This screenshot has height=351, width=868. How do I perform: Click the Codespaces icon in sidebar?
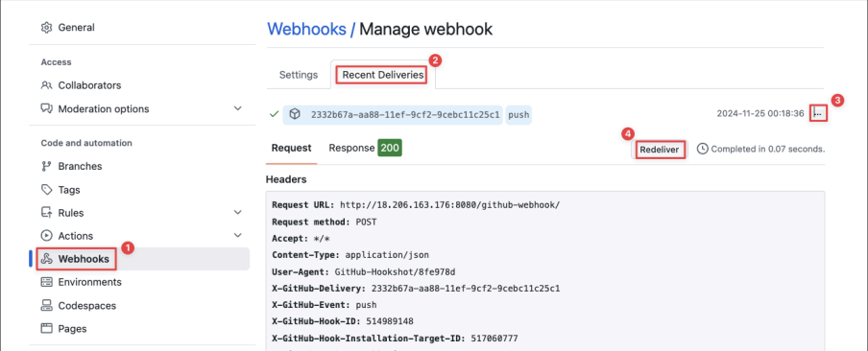tap(47, 305)
